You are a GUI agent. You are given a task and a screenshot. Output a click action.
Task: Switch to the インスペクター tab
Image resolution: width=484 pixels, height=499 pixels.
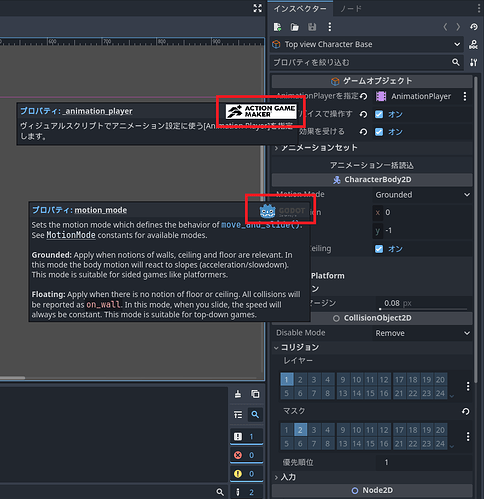(x=300, y=9)
